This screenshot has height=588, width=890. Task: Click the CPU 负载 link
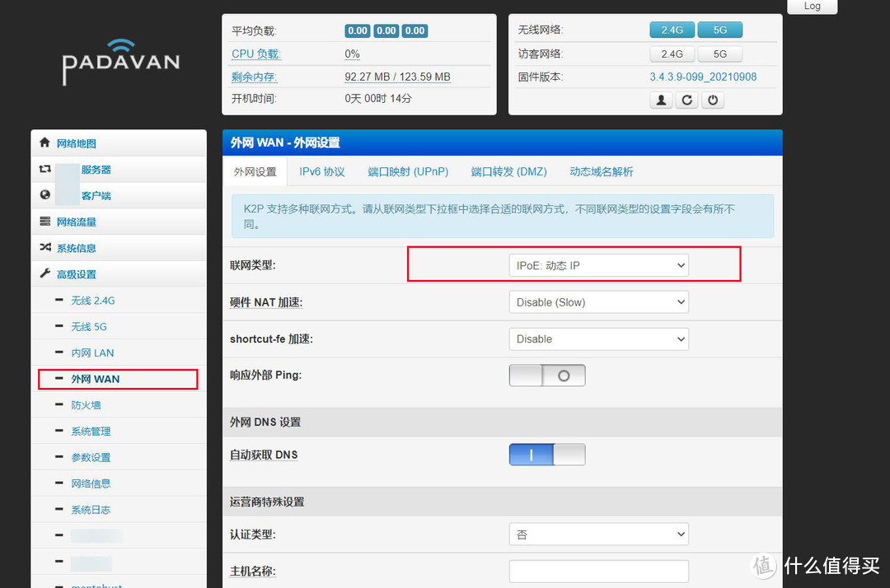tap(256, 54)
